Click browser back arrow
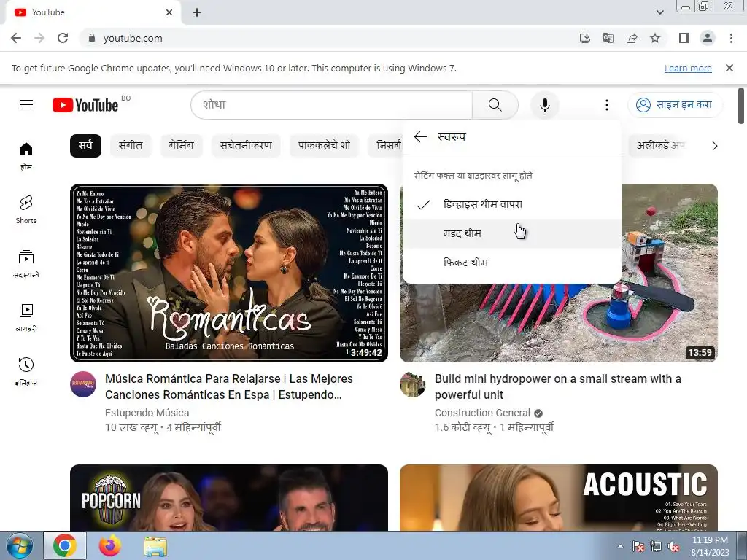The width and height of the screenshot is (747, 560). pyautogui.click(x=16, y=38)
